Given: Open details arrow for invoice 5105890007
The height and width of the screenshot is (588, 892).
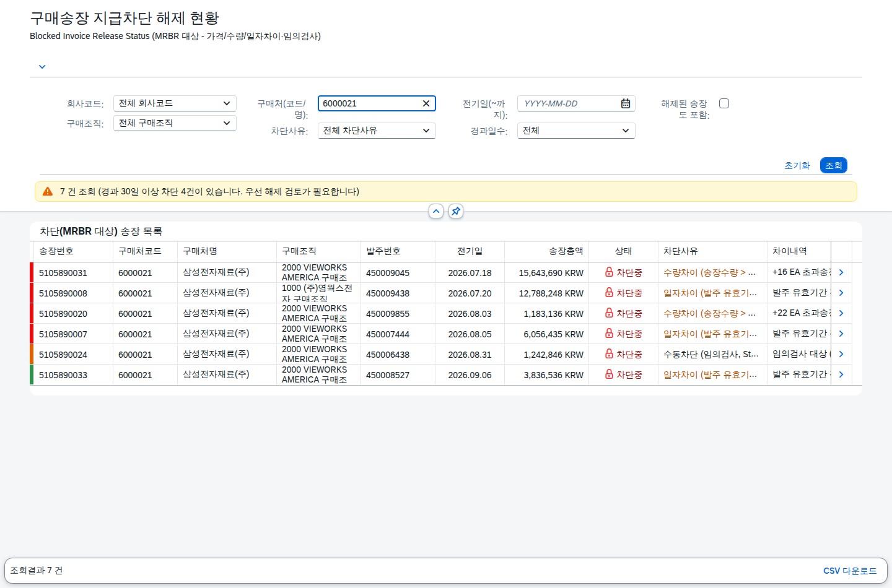Looking at the screenshot, I should click(841, 334).
